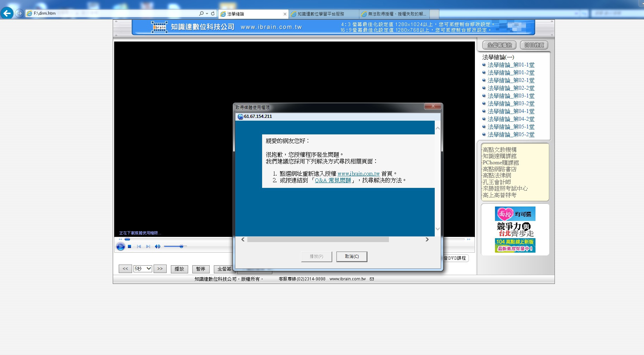
Task: Click the 來勝證照考試中心 link
Action: (x=505, y=188)
